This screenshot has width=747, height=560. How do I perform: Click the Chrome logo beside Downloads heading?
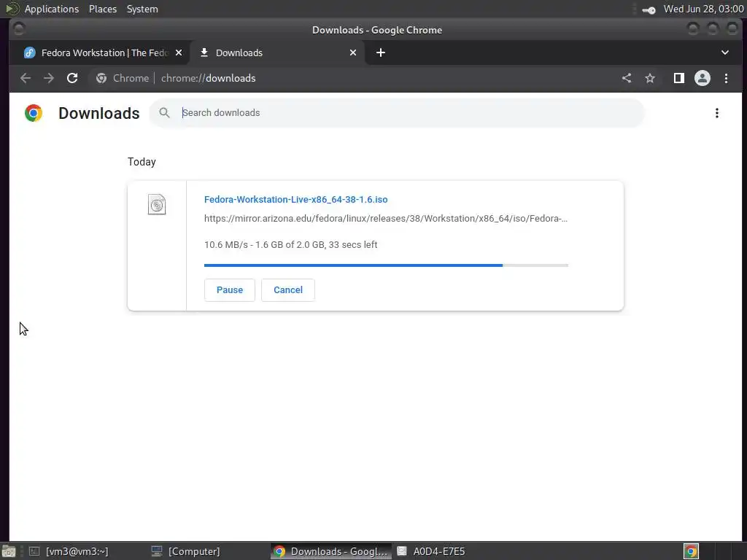[34, 113]
